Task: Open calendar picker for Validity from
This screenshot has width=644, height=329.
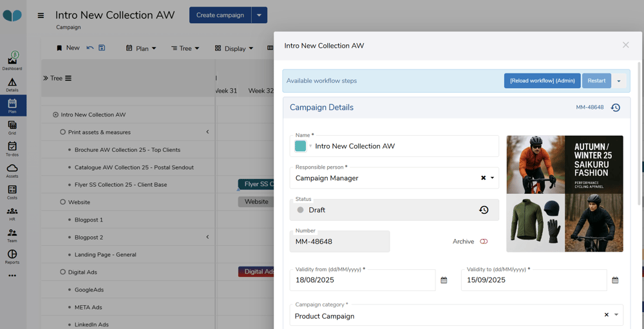Action: tap(444, 280)
